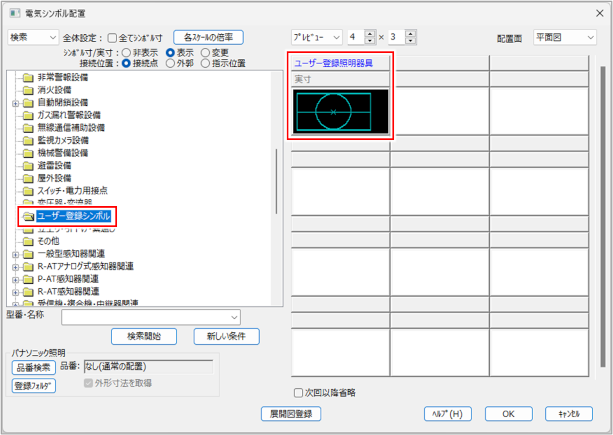This screenshot has width=613, height=435.
Task: Click the 非常警報設備 folder icon
Action: pyautogui.click(x=28, y=77)
